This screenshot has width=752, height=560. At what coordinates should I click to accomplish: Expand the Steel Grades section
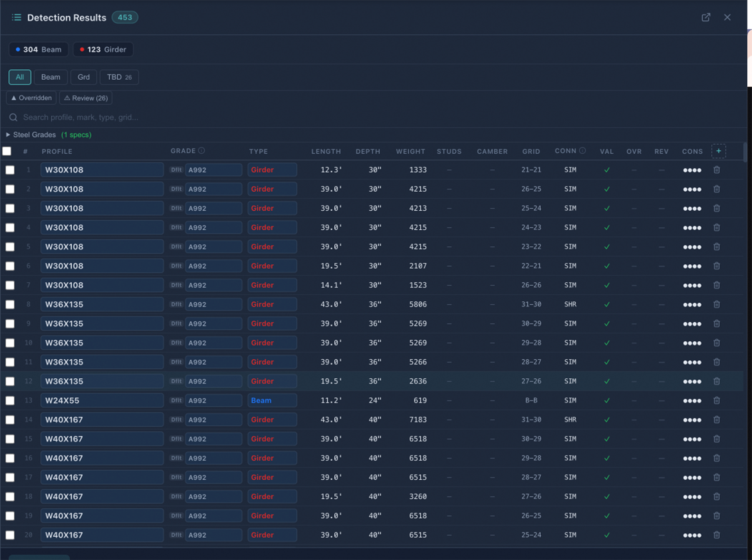(8, 135)
